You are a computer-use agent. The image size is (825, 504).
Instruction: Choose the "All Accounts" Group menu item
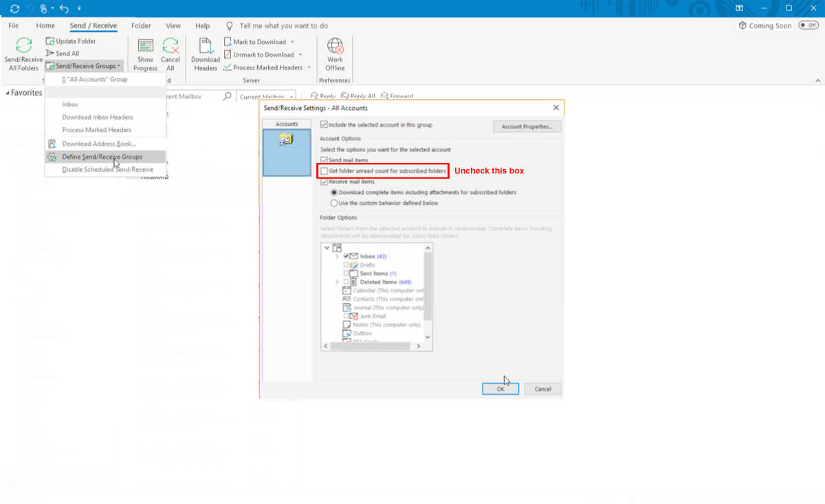click(x=105, y=79)
